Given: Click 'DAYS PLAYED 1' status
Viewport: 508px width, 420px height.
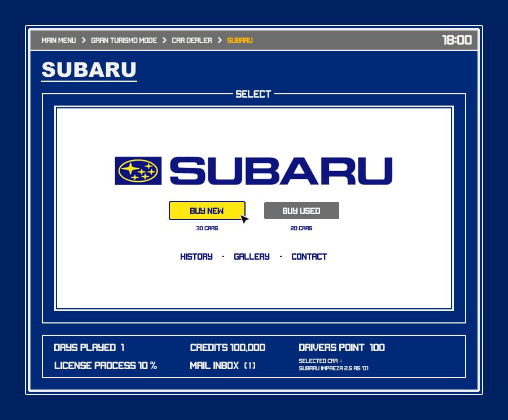Looking at the screenshot, I should click(89, 347).
